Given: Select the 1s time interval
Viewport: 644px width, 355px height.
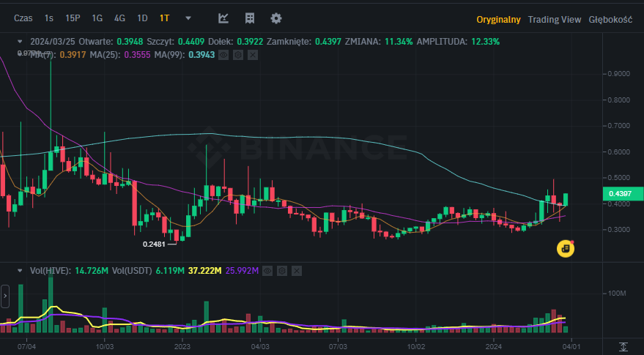Looking at the screenshot, I should [x=49, y=18].
